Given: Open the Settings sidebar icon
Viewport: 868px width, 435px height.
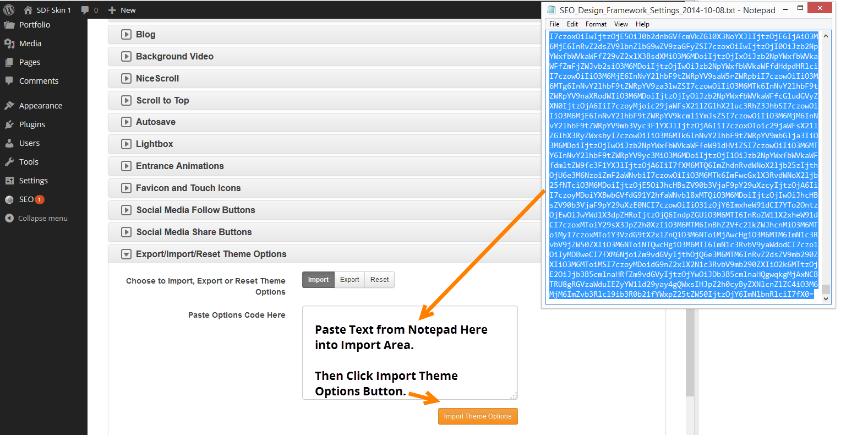Looking at the screenshot, I should coord(9,181).
